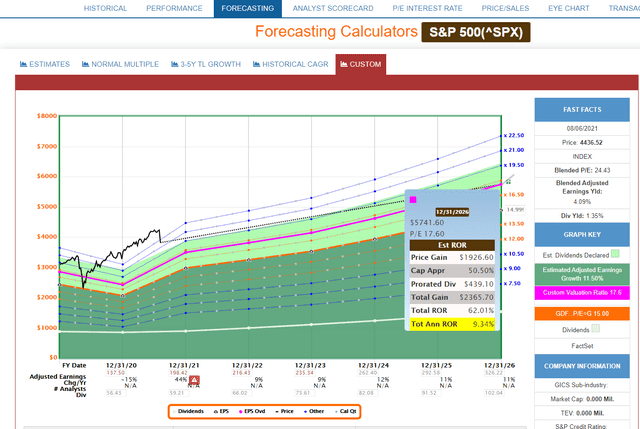640x429 pixels.
Task: Click the Estimated Adjusted Earnings Growth 11.50% key
Action: coord(582,274)
